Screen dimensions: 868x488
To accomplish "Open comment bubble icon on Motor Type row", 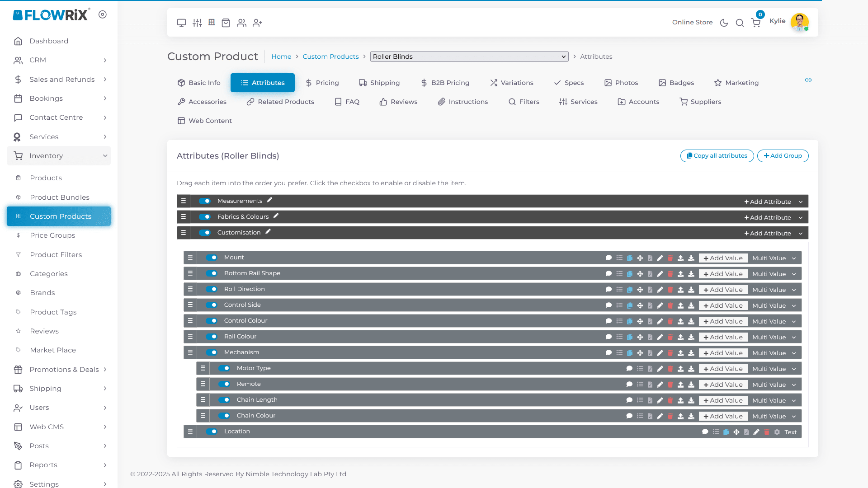I will pyautogui.click(x=629, y=369).
